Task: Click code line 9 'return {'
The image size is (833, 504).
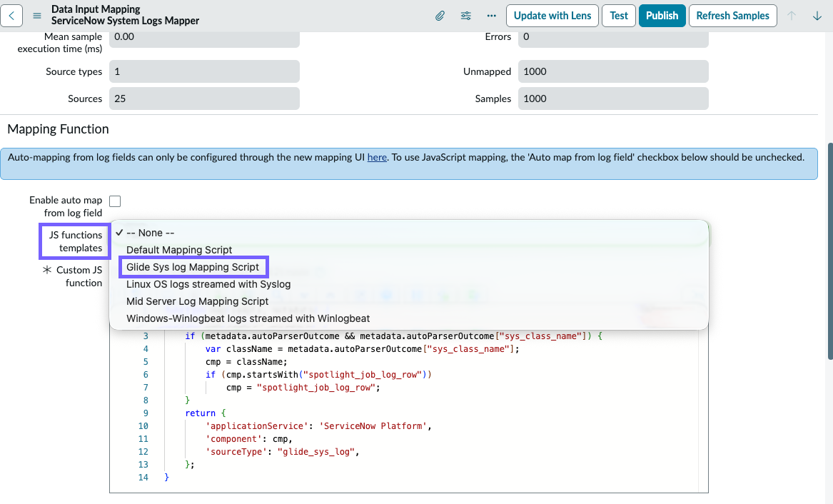Action: coord(205,413)
